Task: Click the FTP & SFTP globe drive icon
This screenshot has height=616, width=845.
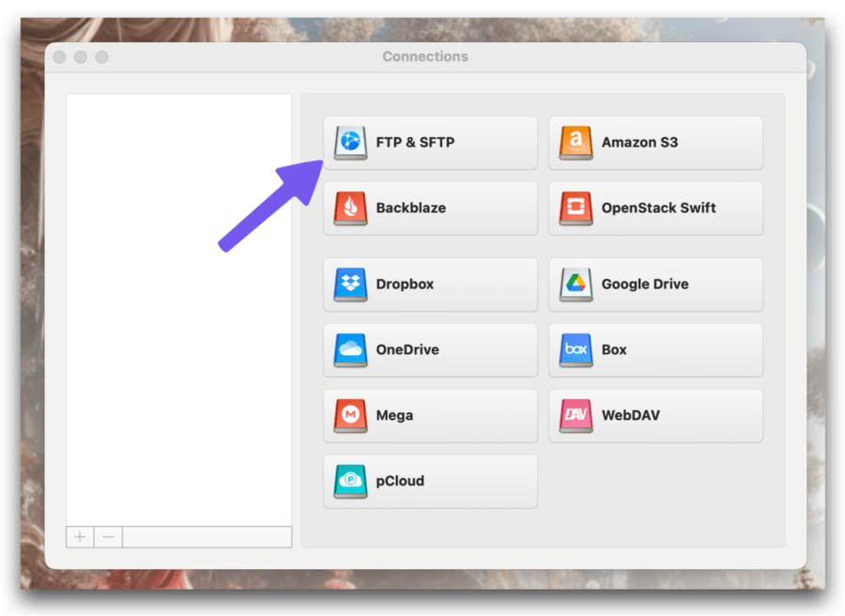Action: (x=349, y=143)
